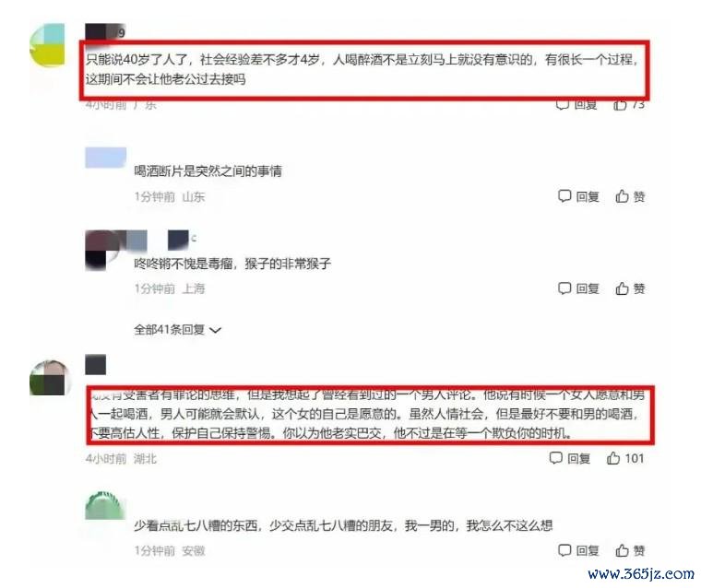Reply to the 山东 comment via bubble icon
The width and height of the screenshot is (701, 588).
(578, 196)
